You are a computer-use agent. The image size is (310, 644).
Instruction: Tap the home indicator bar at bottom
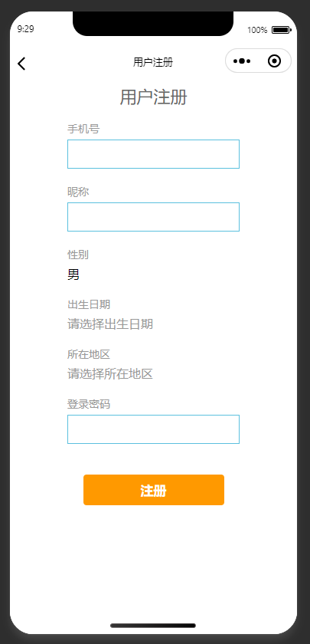pos(153,626)
